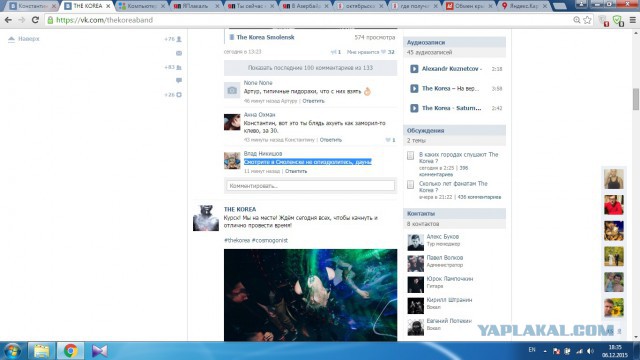Bookmark this page with the star icon
The width and height of the screenshot is (640, 360).
(x=587, y=20)
